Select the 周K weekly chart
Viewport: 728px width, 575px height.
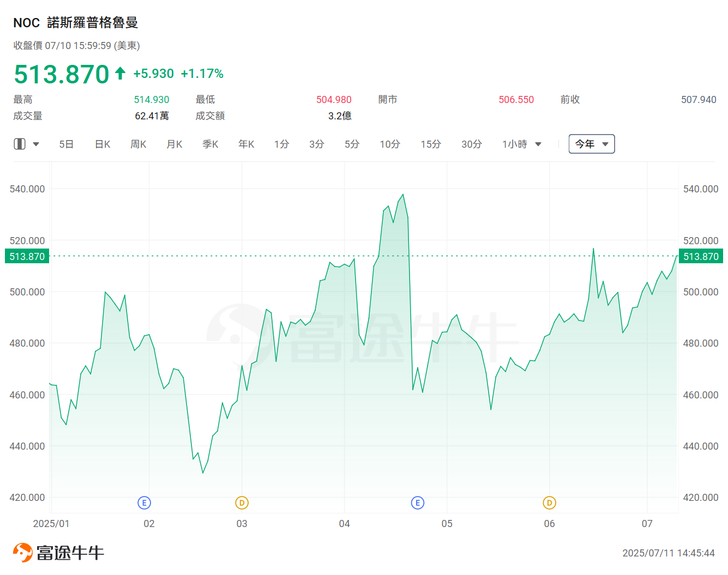[x=139, y=144]
